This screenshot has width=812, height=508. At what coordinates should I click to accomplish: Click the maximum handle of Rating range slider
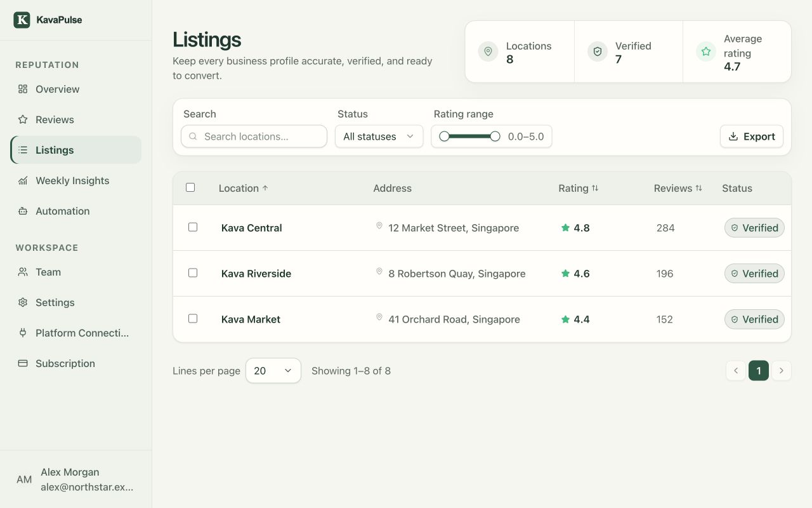(x=495, y=136)
